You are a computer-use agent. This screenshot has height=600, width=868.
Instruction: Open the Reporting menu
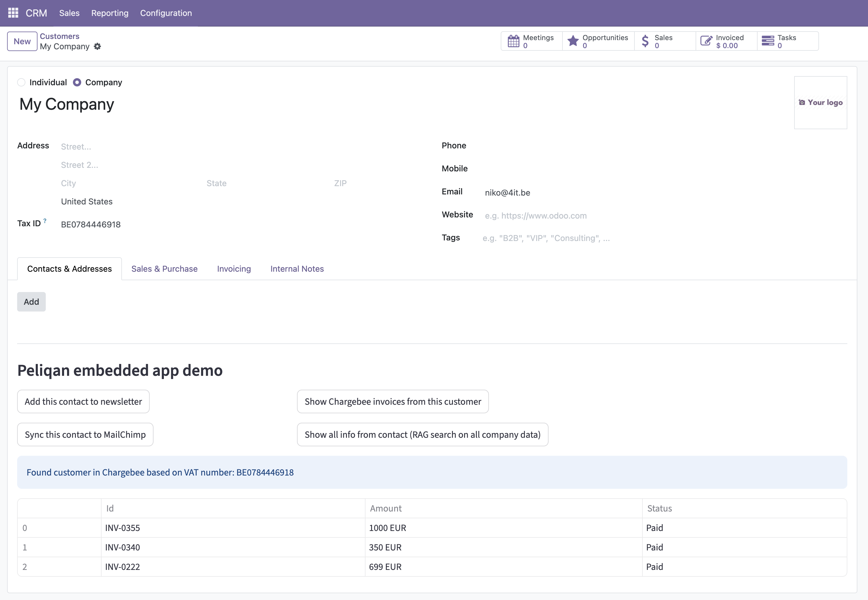click(110, 13)
